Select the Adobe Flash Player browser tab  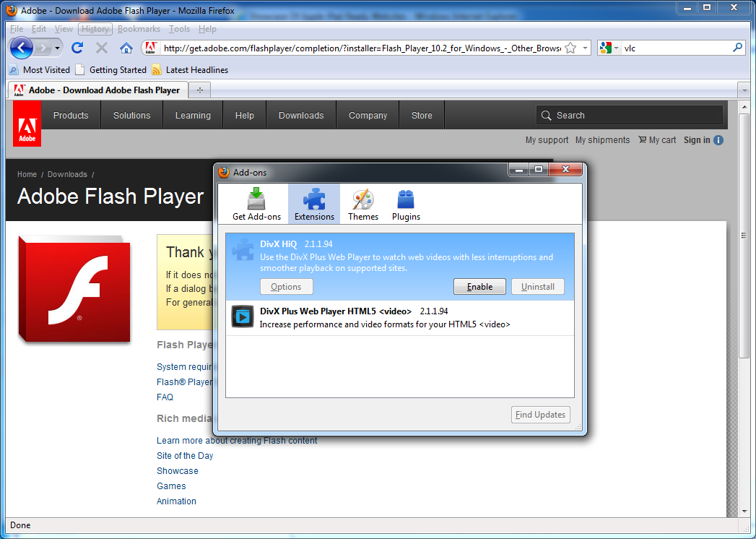[98, 90]
